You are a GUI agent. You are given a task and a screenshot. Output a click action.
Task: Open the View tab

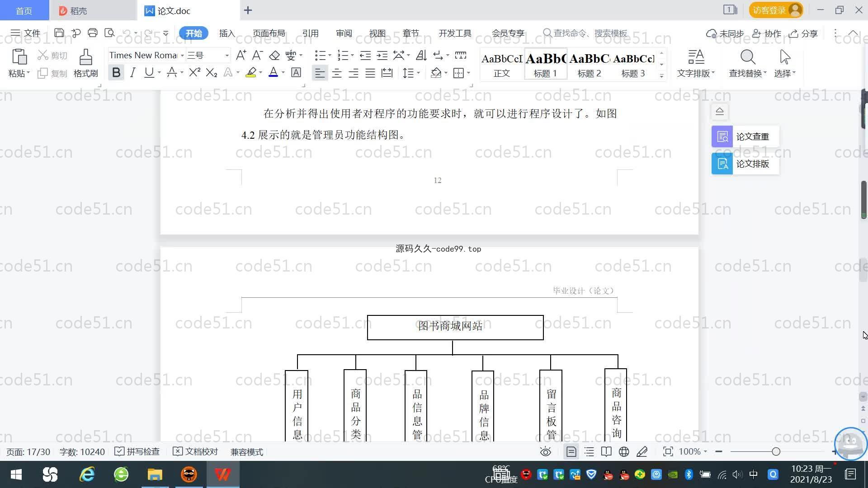point(377,33)
